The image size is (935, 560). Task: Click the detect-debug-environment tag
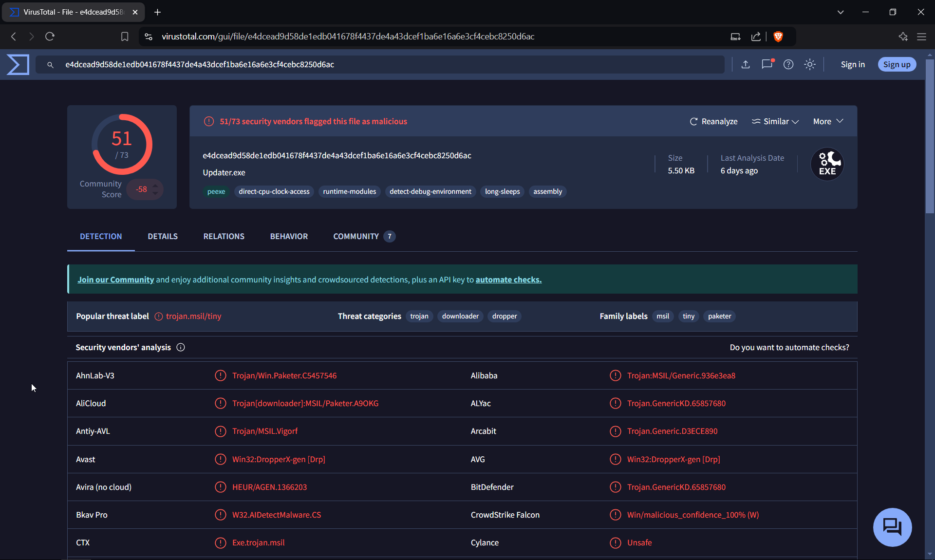point(430,191)
